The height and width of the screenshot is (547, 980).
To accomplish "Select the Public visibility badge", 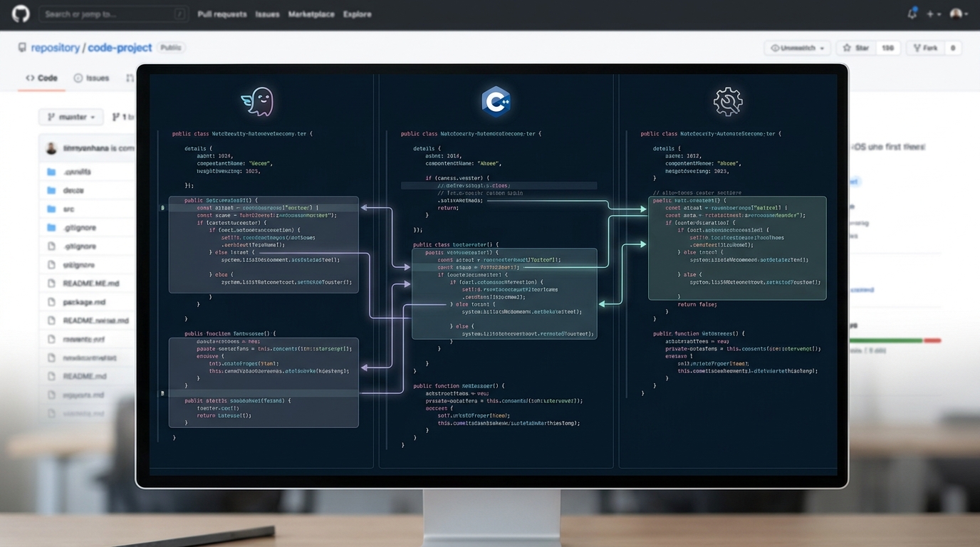I will pos(171,48).
